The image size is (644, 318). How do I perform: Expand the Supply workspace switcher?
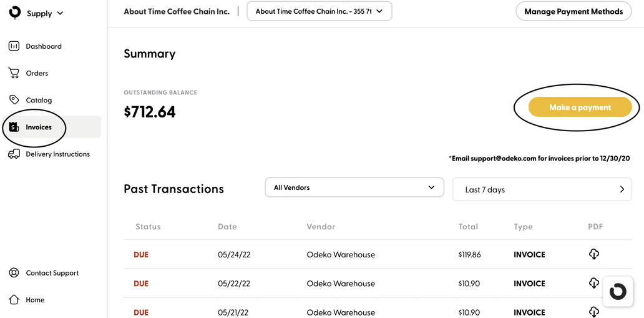[x=60, y=13]
